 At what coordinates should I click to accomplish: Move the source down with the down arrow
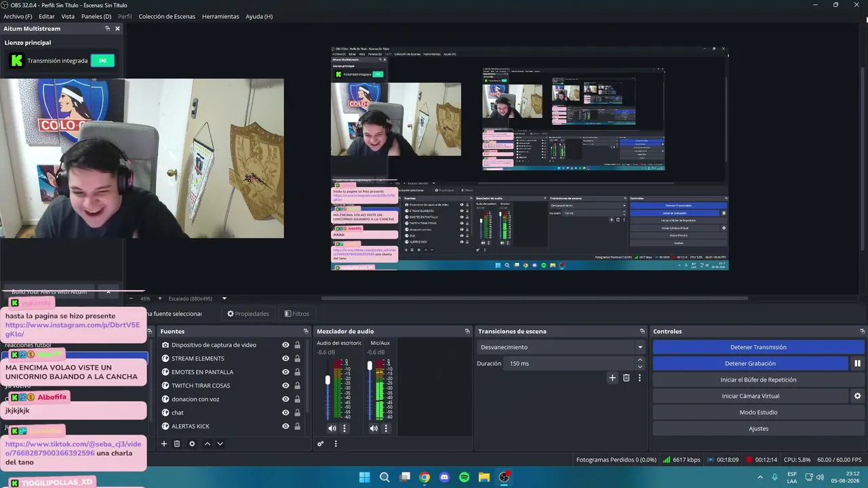(220, 444)
